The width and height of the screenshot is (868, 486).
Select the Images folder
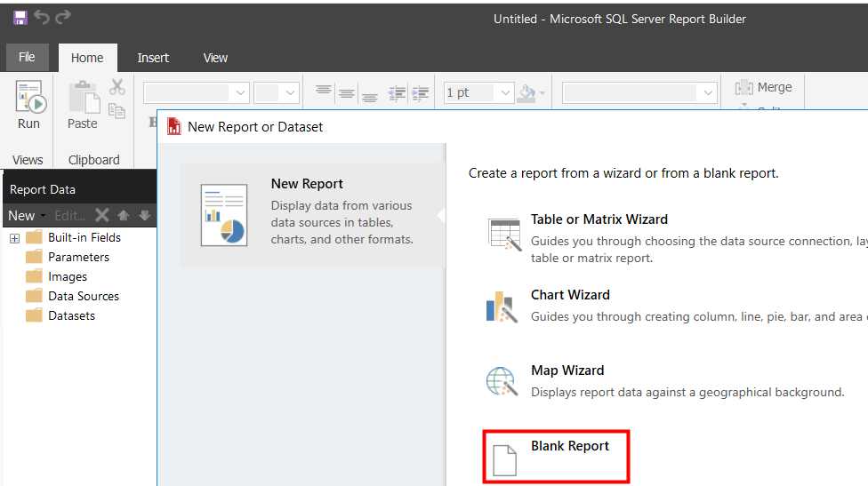tap(56, 276)
